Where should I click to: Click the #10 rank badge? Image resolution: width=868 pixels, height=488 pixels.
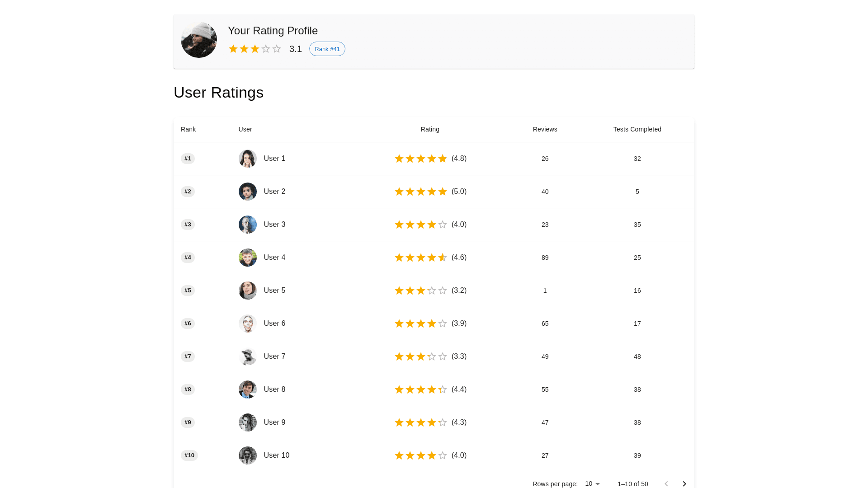click(189, 455)
